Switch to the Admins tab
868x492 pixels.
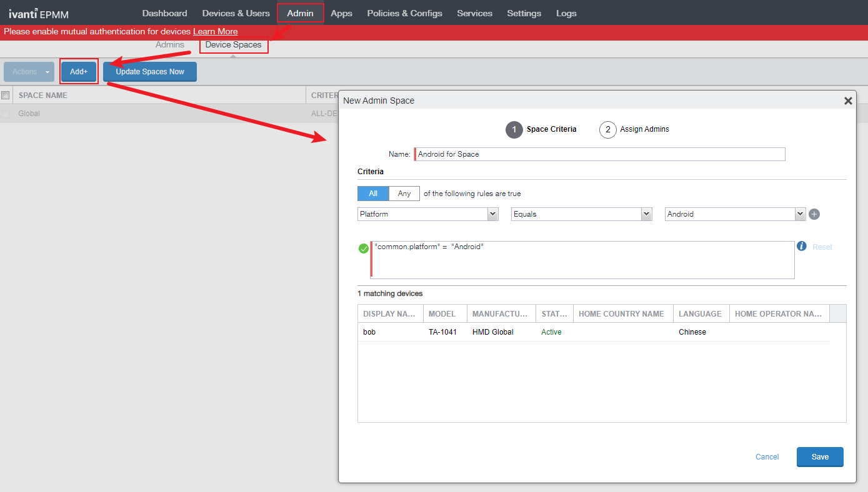coord(170,45)
